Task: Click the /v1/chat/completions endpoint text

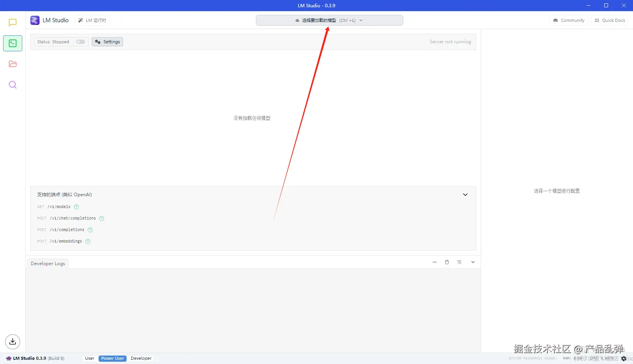Action: click(x=73, y=218)
